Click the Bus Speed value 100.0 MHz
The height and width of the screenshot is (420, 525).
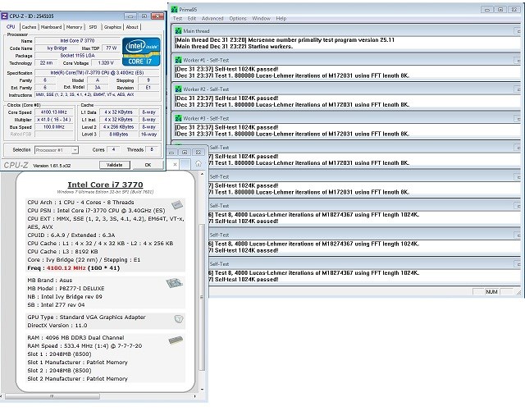[54, 127]
